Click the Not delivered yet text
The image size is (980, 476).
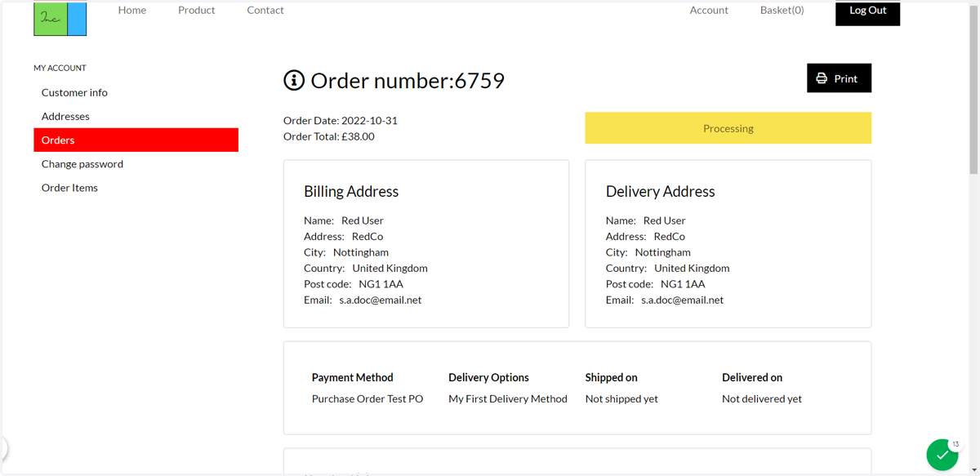click(x=762, y=398)
